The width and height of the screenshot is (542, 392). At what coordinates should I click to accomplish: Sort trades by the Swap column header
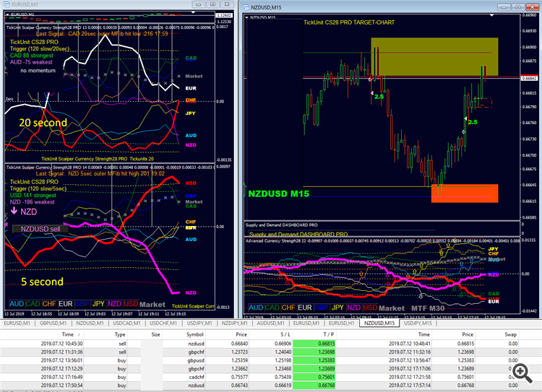[x=510, y=334]
